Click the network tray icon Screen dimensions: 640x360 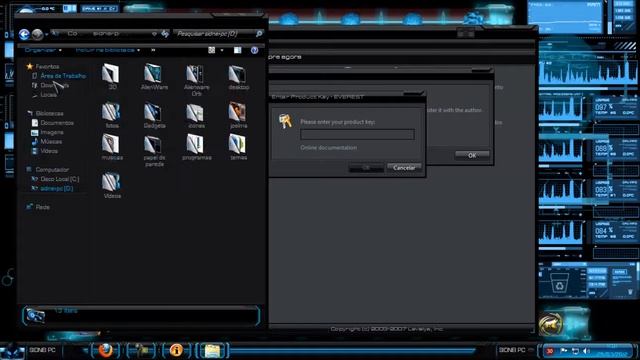tap(575, 351)
